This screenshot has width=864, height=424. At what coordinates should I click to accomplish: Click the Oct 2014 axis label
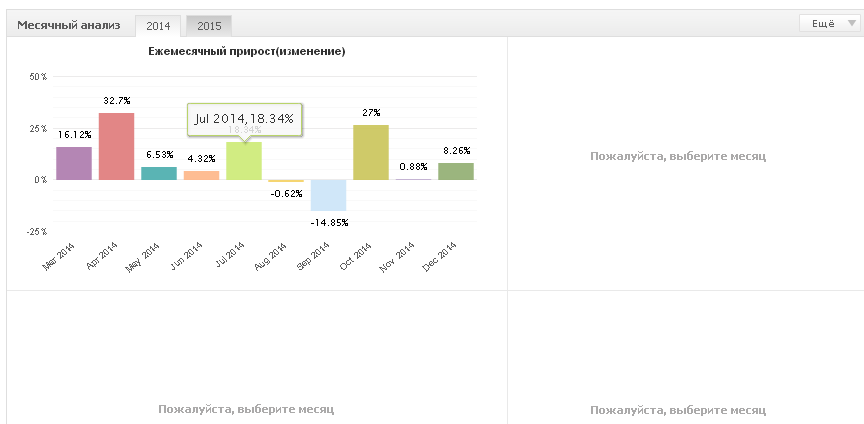click(x=357, y=256)
